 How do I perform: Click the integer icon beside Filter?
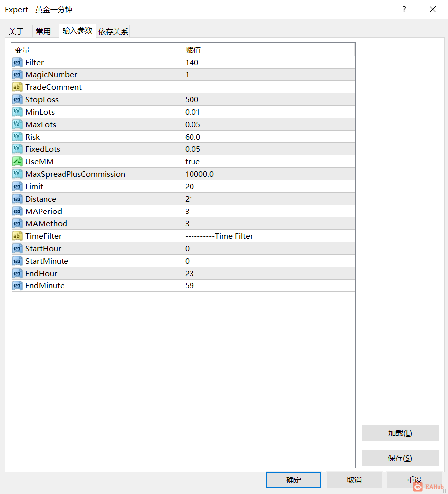coord(17,63)
